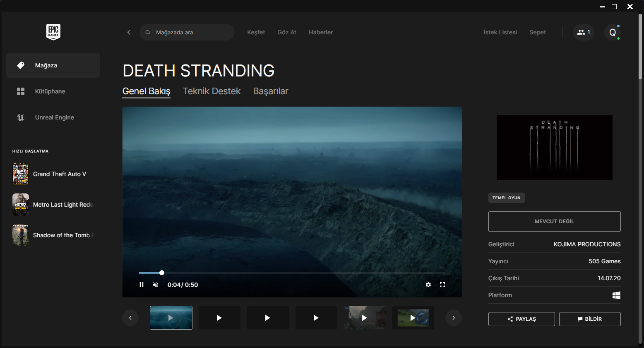Open the Keşfet store tab
The height and width of the screenshot is (348, 644).
256,32
